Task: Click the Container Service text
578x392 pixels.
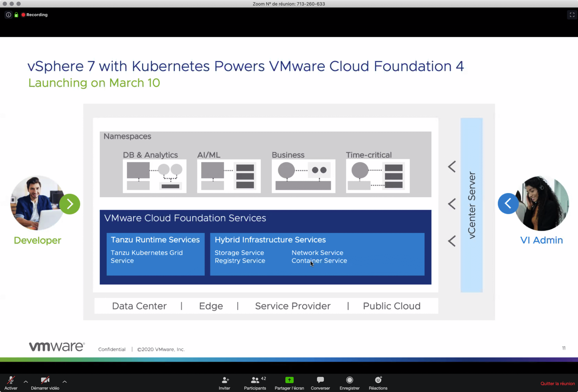Action: pos(319,261)
